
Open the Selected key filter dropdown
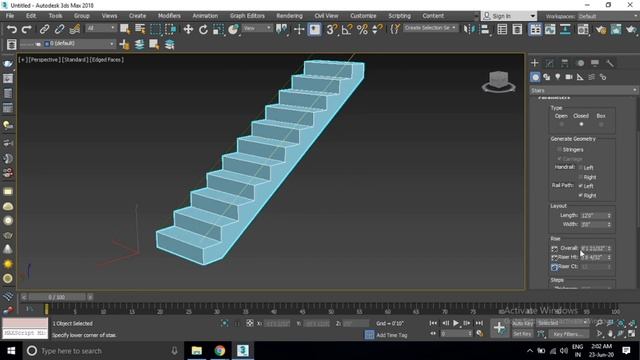click(562, 323)
